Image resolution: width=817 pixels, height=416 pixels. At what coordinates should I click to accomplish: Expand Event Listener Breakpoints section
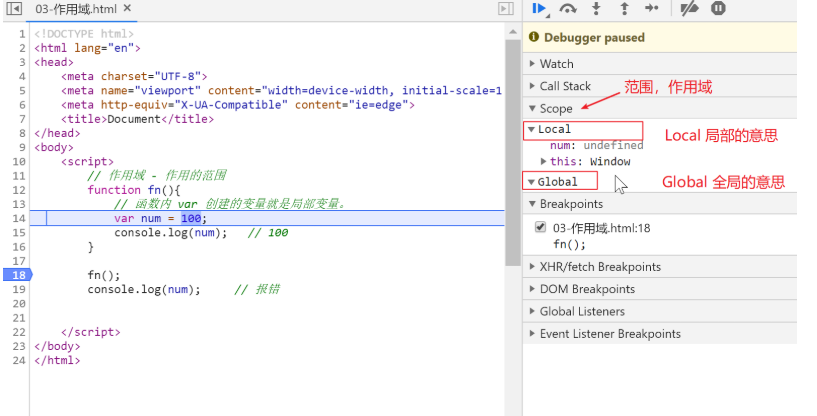tap(660, 334)
